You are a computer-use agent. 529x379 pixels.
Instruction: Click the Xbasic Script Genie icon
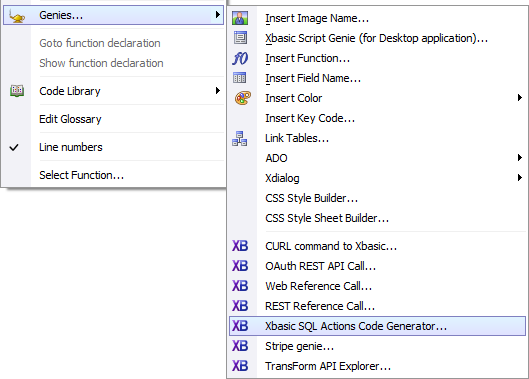240,38
